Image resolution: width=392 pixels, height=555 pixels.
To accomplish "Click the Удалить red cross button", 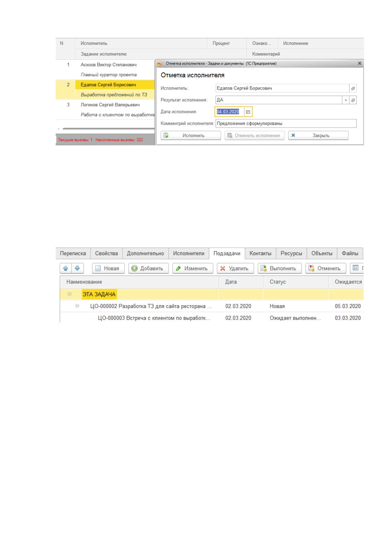I will click(235, 268).
